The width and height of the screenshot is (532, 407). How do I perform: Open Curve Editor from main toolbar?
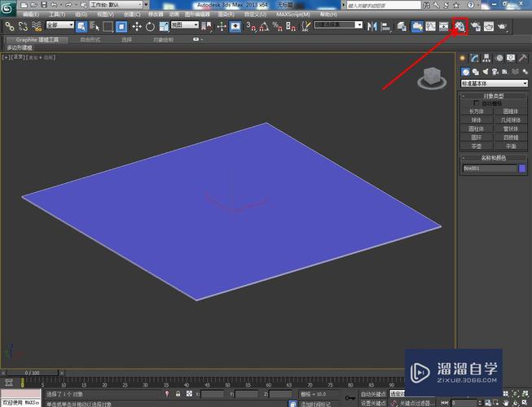pos(430,26)
